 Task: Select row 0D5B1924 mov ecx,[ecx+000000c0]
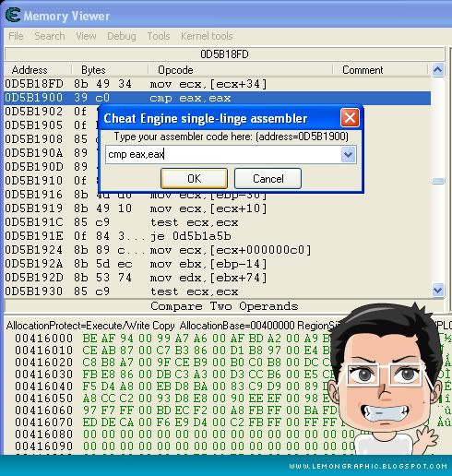coord(218,250)
